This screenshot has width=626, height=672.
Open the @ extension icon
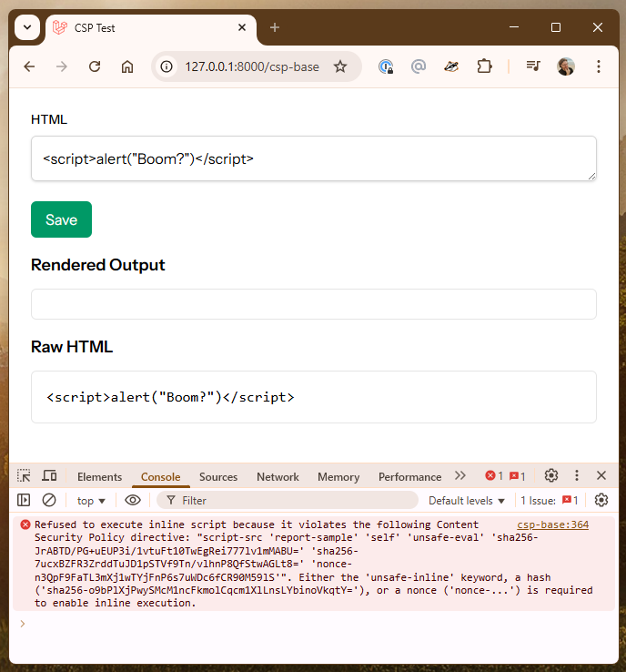pos(419,66)
